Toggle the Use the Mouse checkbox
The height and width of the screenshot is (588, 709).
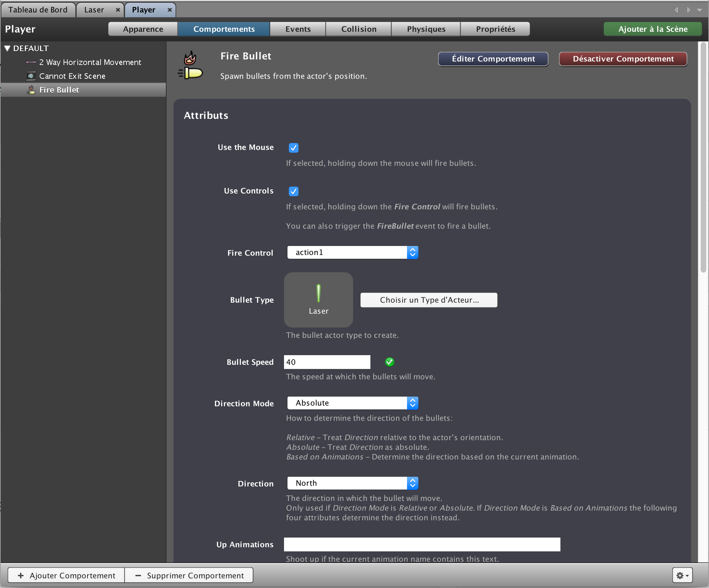[x=293, y=147]
